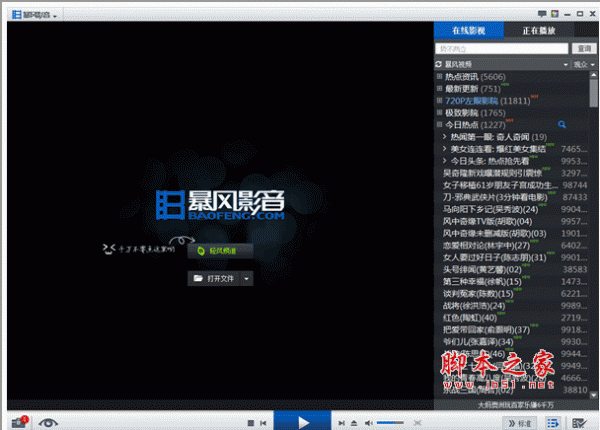
Task: Click the news ticker text below playlist
Action: (x=515, y=405)
